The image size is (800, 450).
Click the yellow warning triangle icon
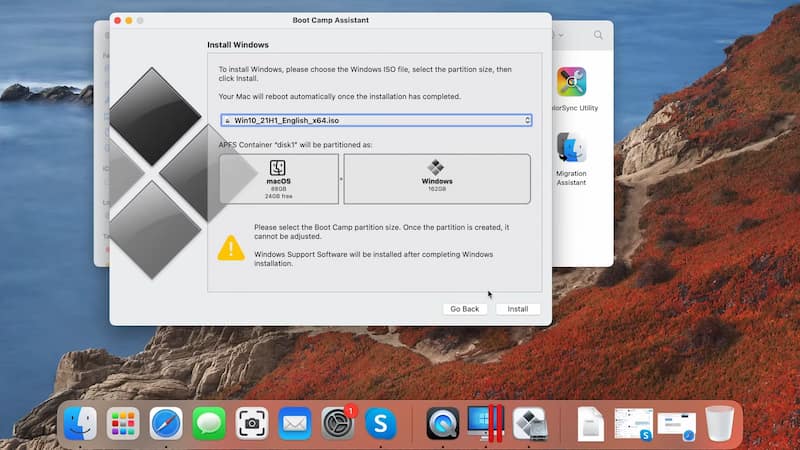tap(231, 247)
